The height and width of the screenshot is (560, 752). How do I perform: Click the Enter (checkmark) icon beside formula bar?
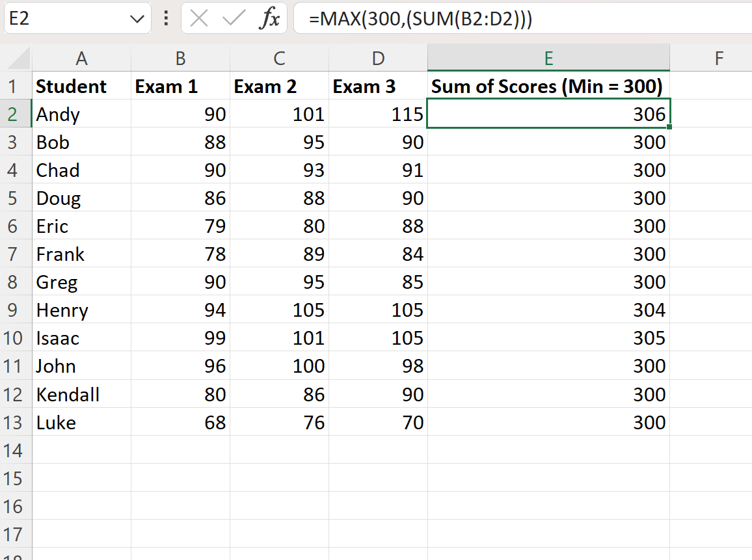pos(230,18)
